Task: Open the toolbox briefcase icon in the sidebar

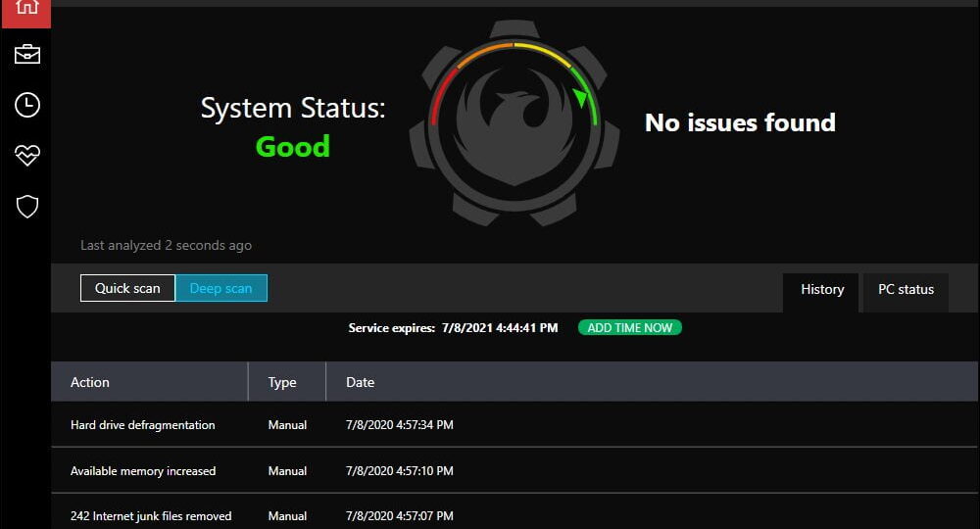Action: click(26, 54)
